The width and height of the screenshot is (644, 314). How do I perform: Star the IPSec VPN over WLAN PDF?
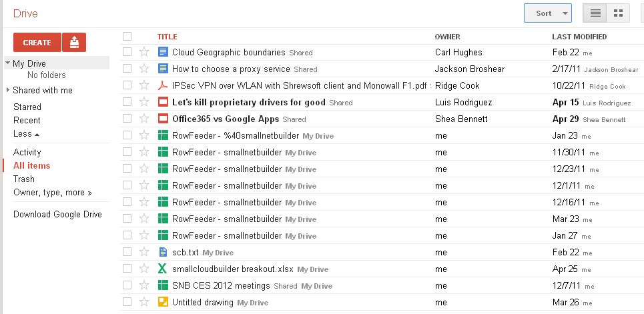coord(143,85)
